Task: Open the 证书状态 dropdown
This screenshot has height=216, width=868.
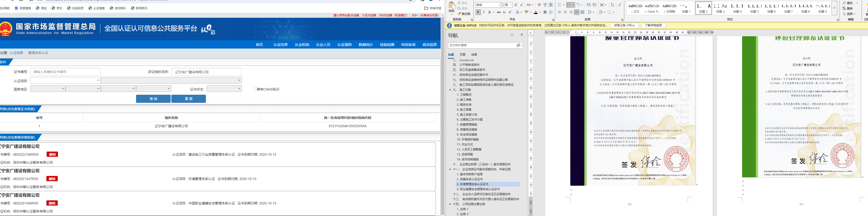Action: [224, 89]
